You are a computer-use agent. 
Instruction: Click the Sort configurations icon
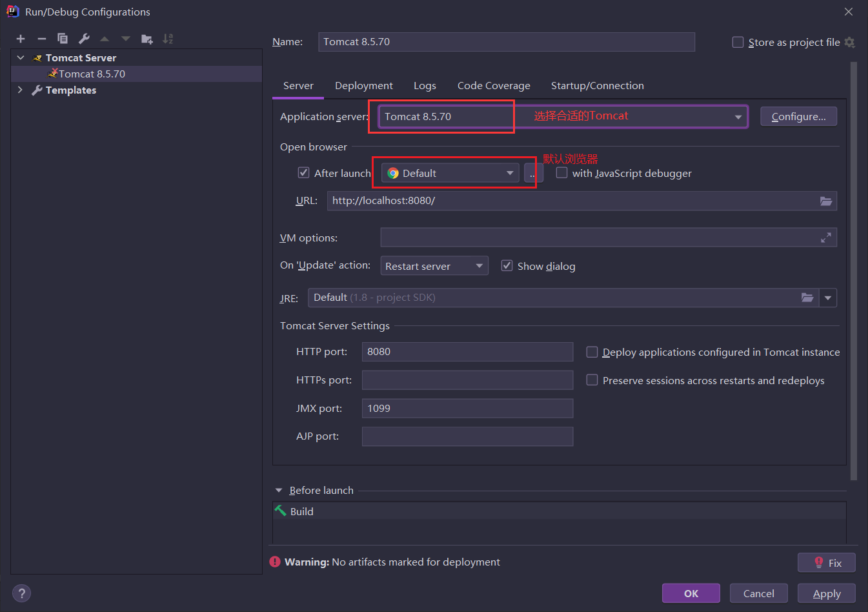(168, 39)
